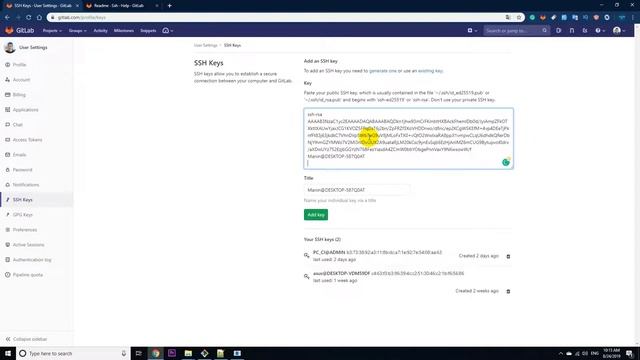
Task: Open Chat in settings sidebar
Action: coord(18,125)
